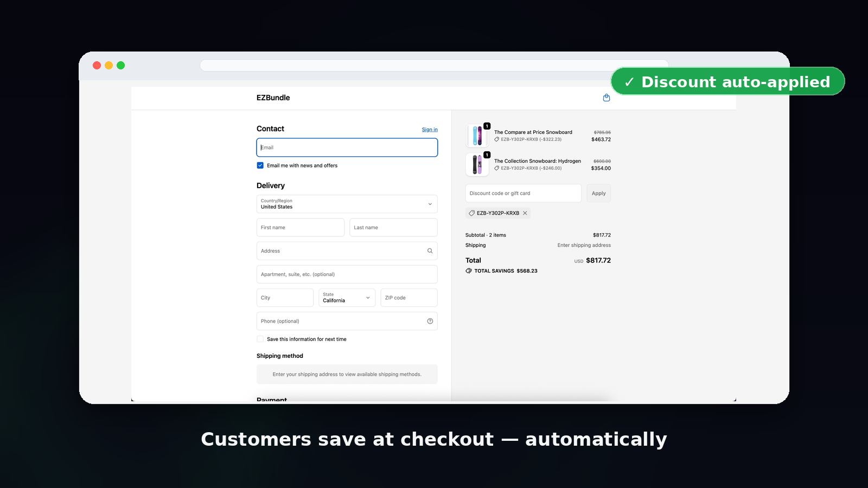Click the Address input field
Image resolution: width=868 pixels, height=488 pixels.
click(x=347, y=251)
